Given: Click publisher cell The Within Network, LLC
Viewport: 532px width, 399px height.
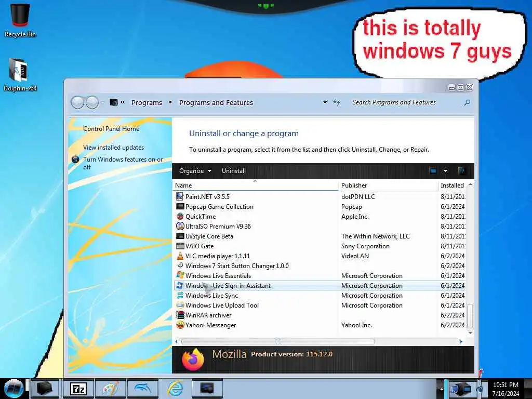Looking at the screenshot, I should pos(375,236).
